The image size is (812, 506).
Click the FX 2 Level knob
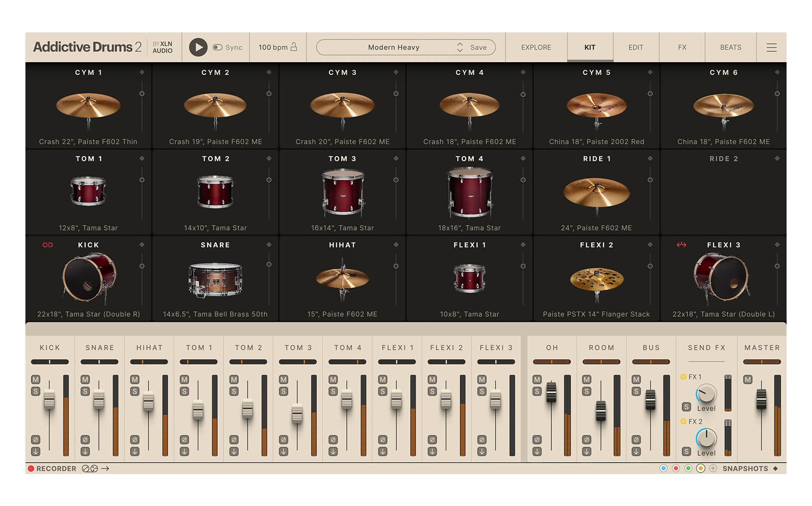(706, 438)
